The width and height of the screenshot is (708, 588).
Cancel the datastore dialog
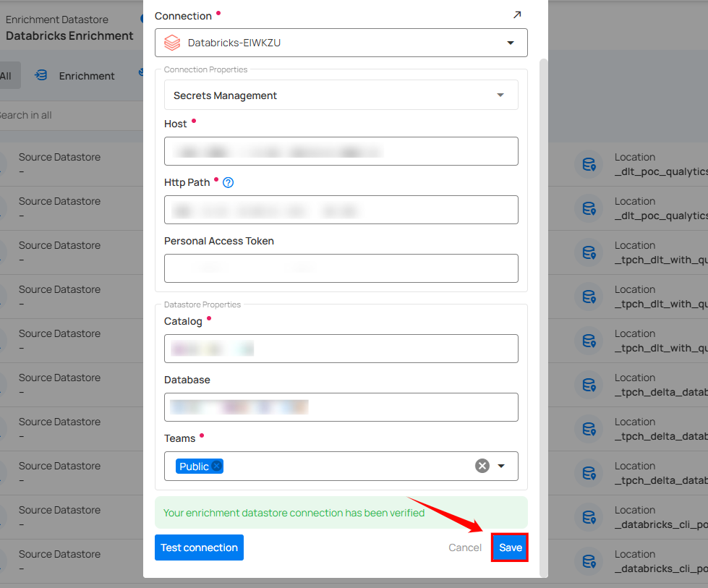464,547
